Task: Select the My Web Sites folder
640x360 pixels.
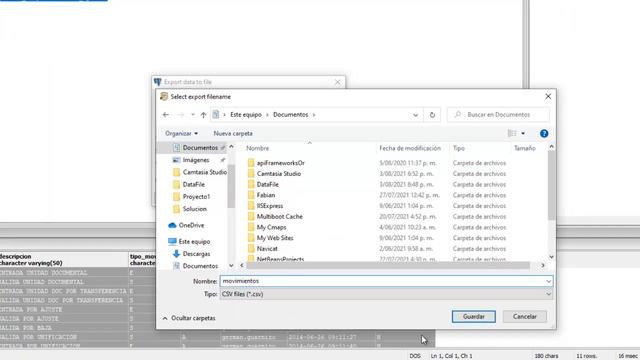Action: [275, 238]
